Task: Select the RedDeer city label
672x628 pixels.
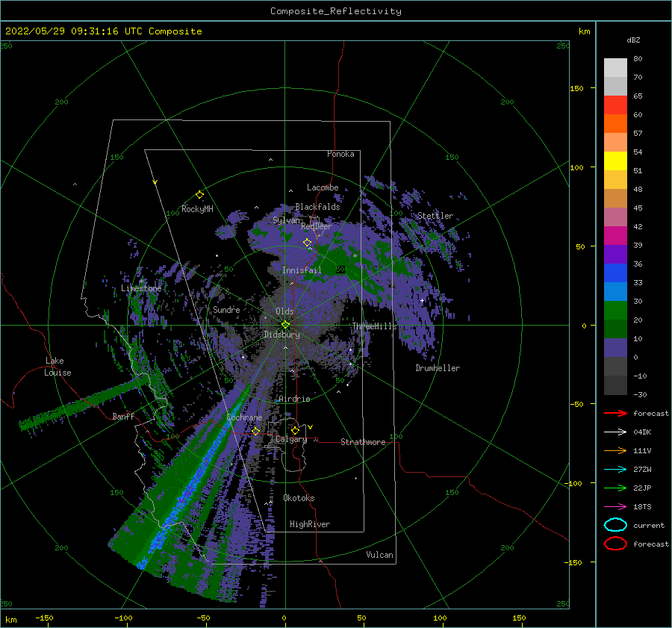Action: (x=317, y=226)
